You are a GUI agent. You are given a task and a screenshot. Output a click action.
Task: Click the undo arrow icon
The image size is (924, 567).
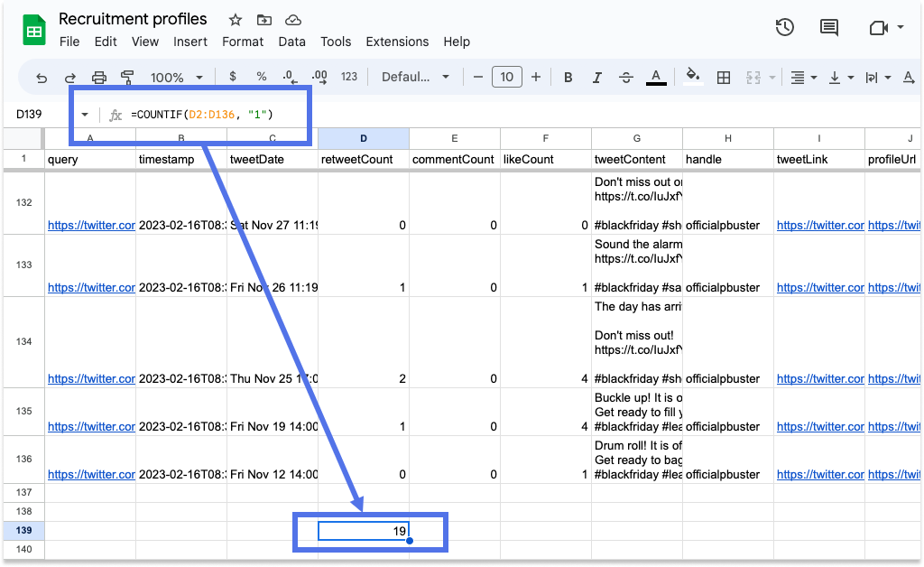pos(42,78)
